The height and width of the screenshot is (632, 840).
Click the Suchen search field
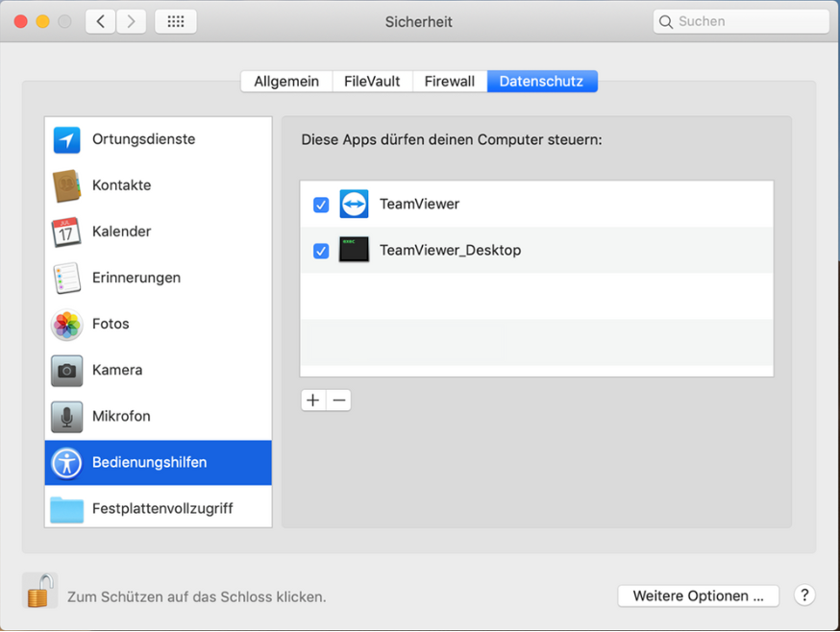[740, 21]
